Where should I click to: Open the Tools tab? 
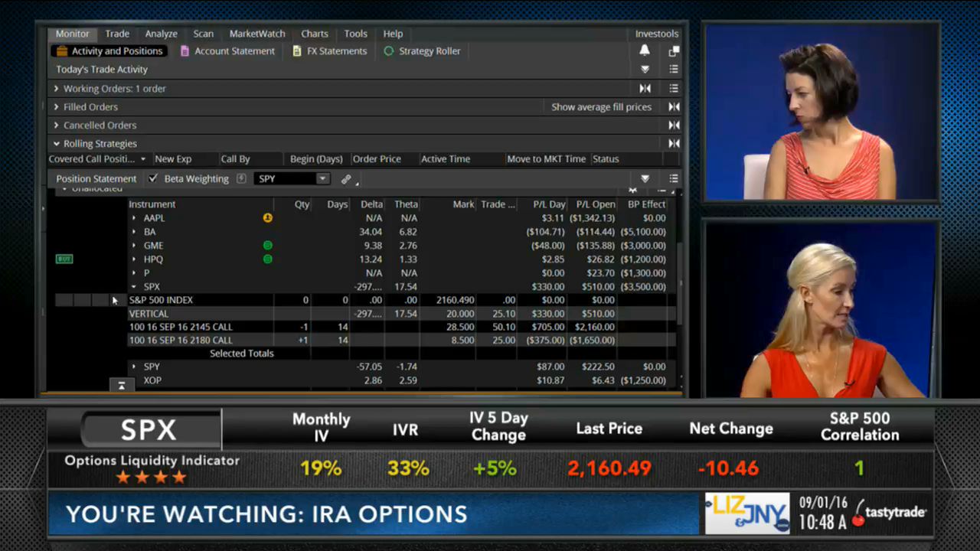356,34
